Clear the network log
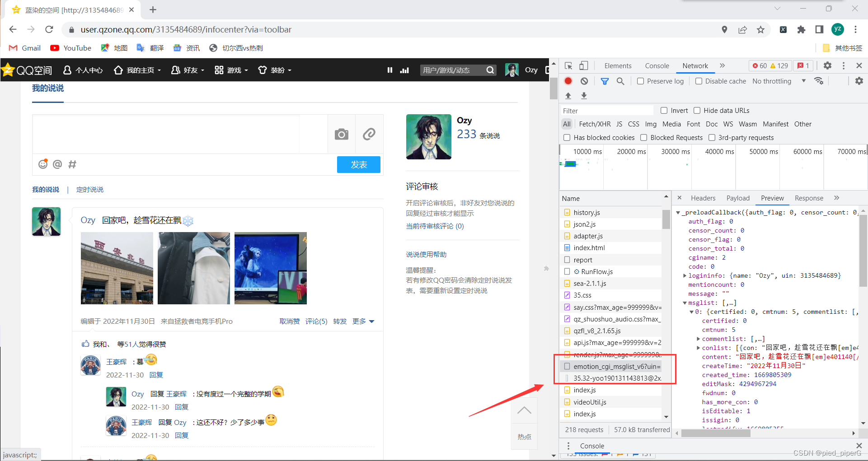Screen dimensions: 868x461 tap(584, 81)
